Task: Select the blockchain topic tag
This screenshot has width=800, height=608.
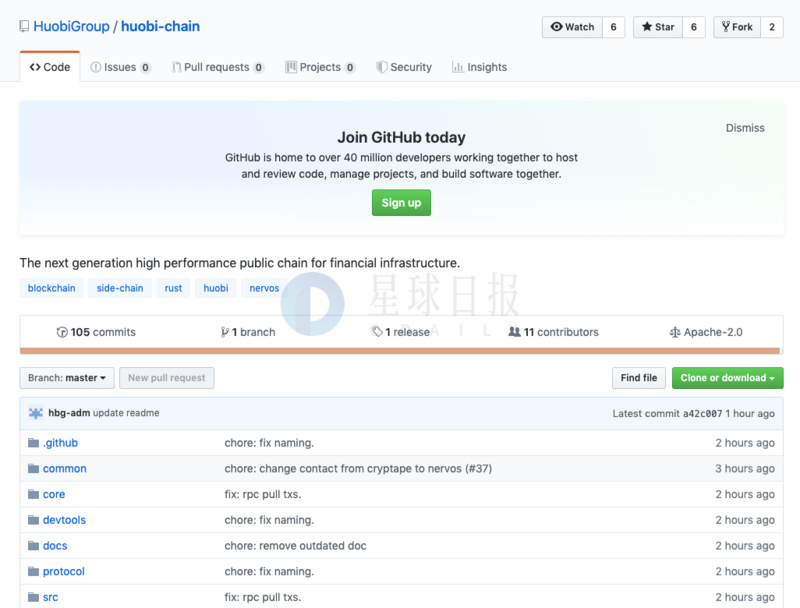Action: tap(52, 288)
